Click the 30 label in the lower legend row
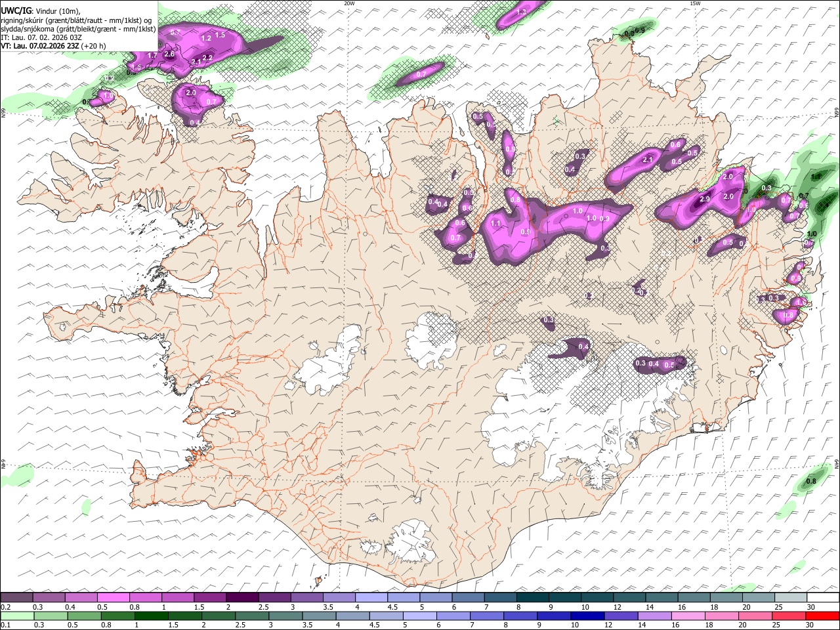Viewport: 840px width, 630px height. [810, 625]
